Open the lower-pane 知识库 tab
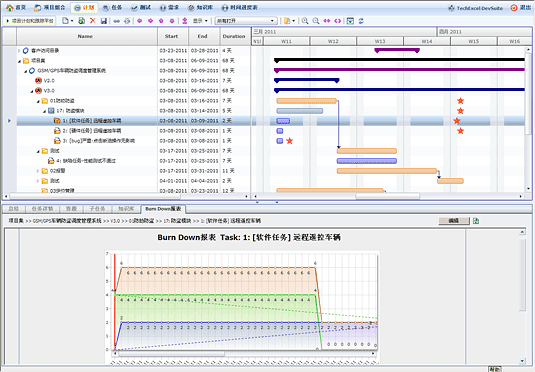This screenshot has width=535, height=372. pyautogui.click(x=126, y=209)
